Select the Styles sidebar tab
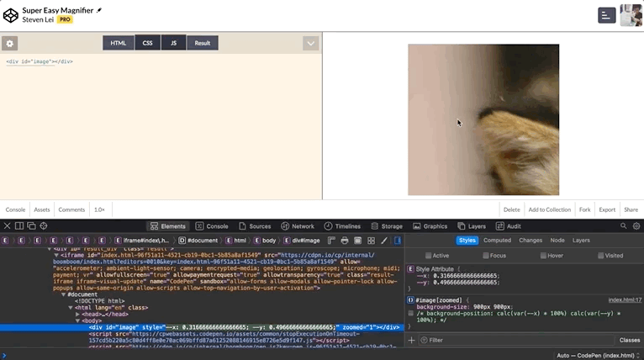This screenshot has height=360, width=644. click(x=467, y=241)
